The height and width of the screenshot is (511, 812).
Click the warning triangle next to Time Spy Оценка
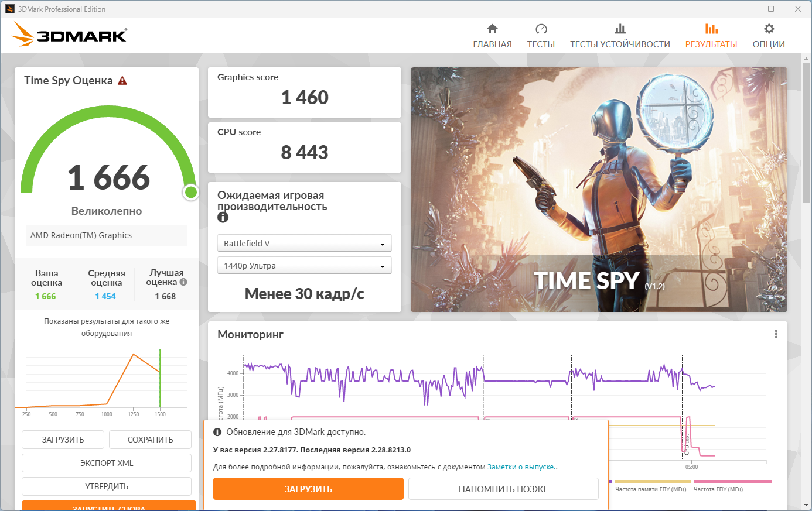(x=122, y=81)
